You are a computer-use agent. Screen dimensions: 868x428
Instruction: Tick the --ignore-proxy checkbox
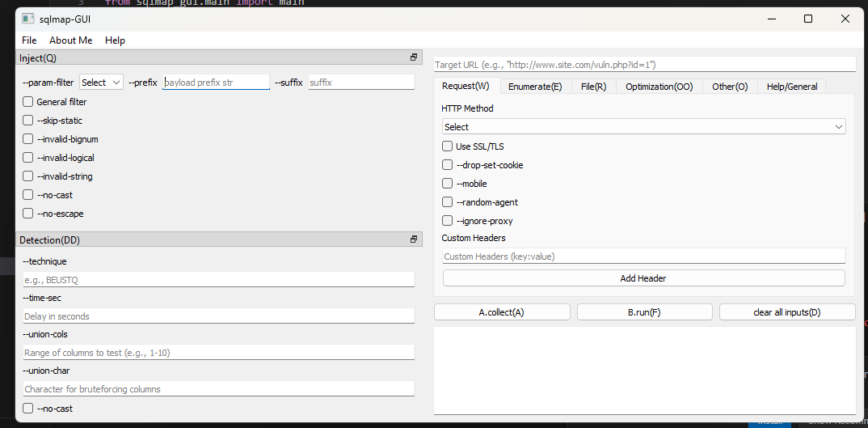(447, 221)
